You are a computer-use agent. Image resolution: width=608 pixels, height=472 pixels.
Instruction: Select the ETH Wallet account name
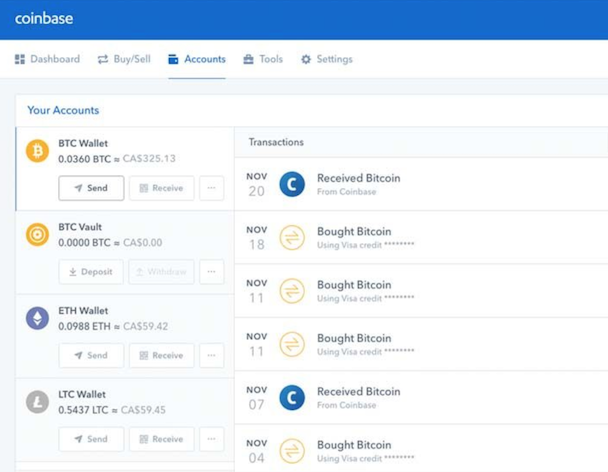click(83, 311)
